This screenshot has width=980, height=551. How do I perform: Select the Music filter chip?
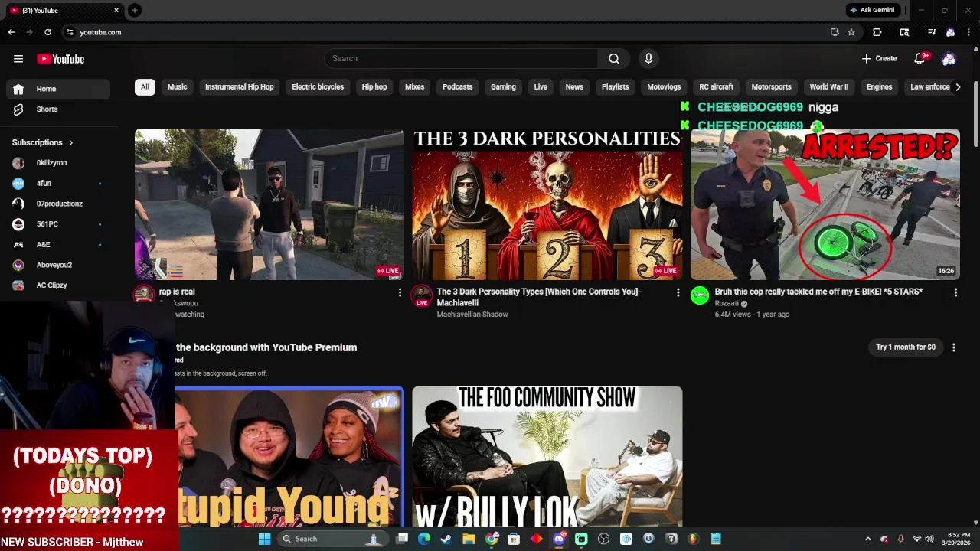pos(177,87)
